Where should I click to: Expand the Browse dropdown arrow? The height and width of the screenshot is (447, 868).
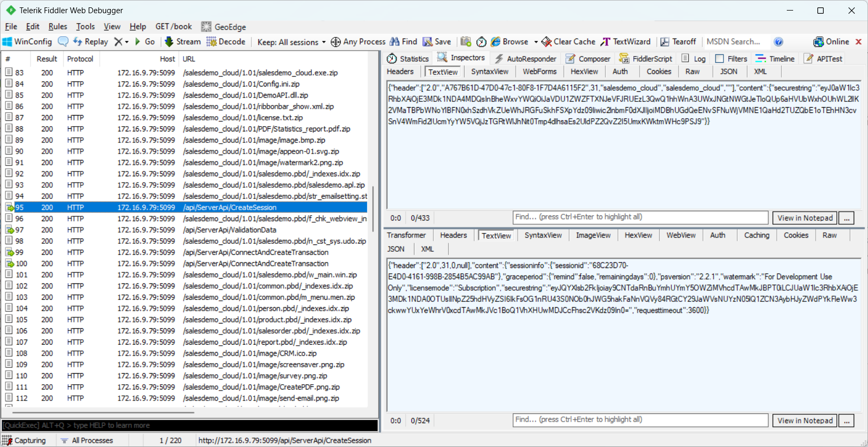(x=536, y=42)
